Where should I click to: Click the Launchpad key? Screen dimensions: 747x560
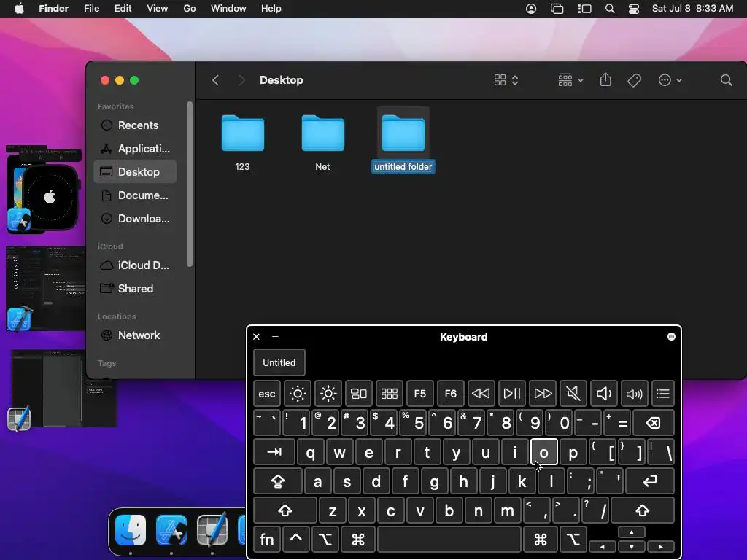coord(390,394)
